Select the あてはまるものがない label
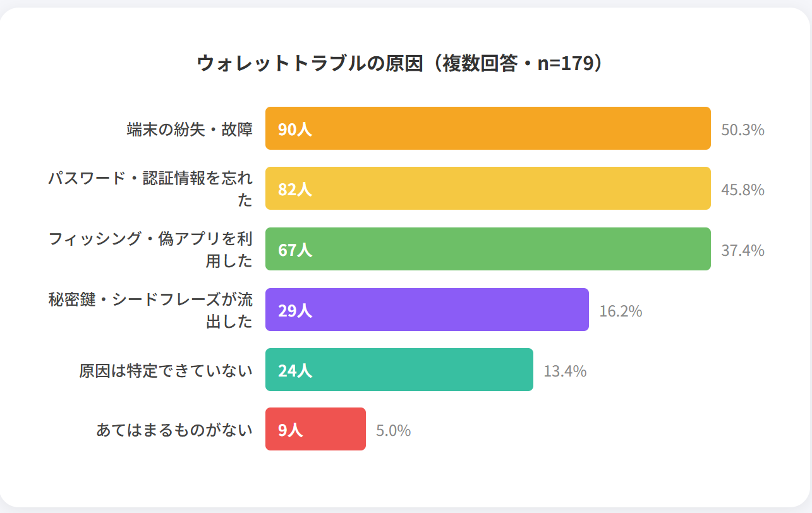Image resolution: width=812 pixels, height=513 pixels. 174,430
